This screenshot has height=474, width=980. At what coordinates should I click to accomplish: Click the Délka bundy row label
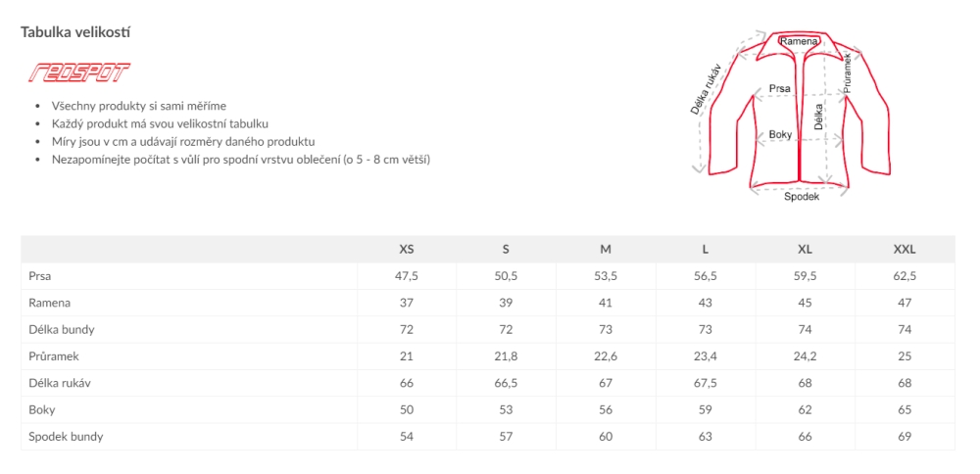tap(62, 329)
